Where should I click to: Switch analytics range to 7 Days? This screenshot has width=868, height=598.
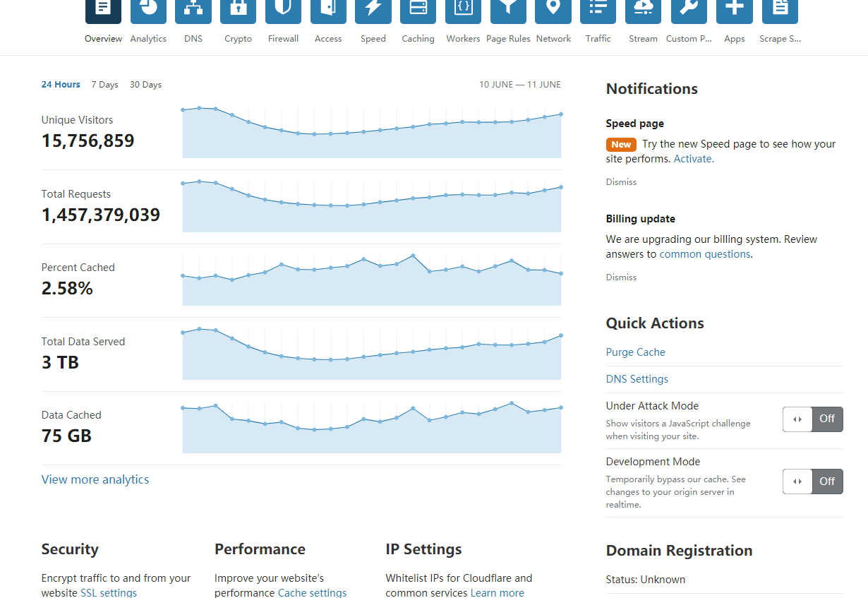click(104, 85)
